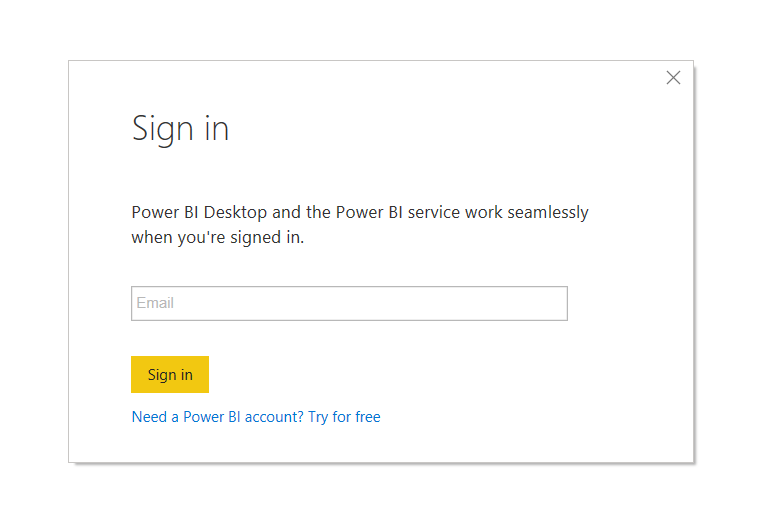Click the yellow Sign in button
Image resolution: width=760 pixels, height=508 pixels.
pos(170,374)
